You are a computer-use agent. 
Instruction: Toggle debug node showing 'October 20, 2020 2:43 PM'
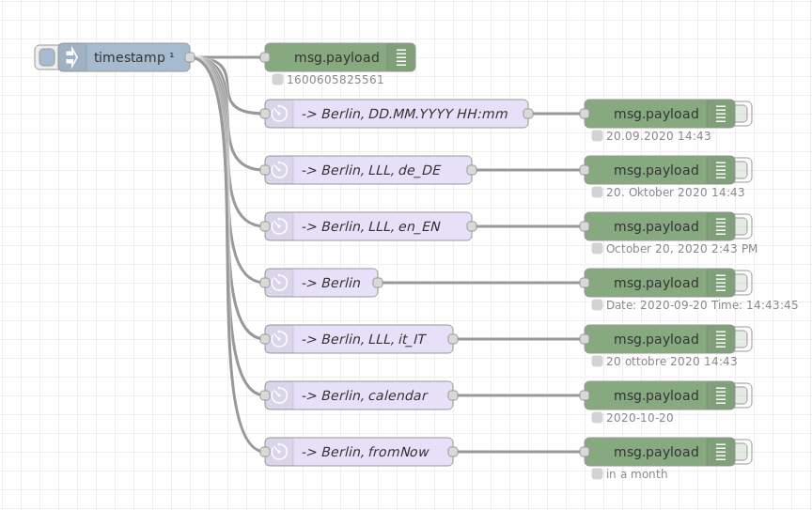point(742,226)
